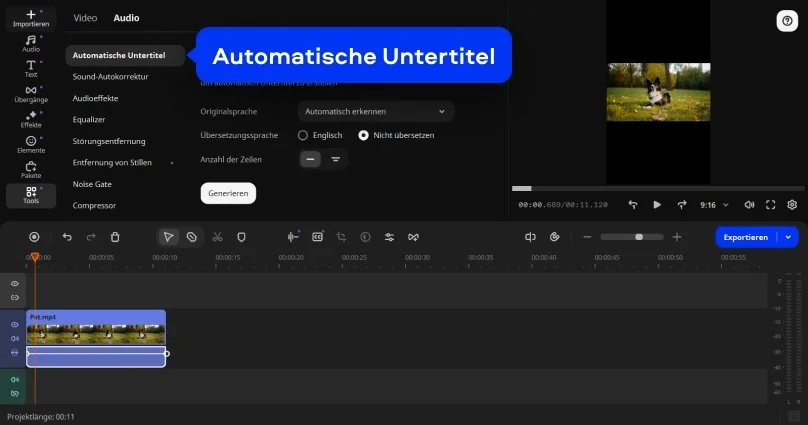Adjust the timeline zoom slider
This screenshot has height=425, width=808.
click(639, 237)
